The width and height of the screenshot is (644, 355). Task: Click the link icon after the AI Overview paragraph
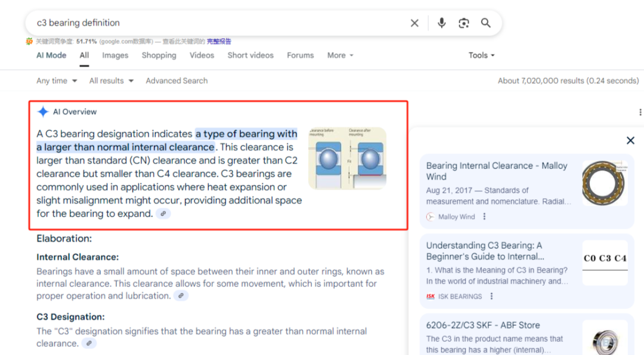click(x=163, y=213)
